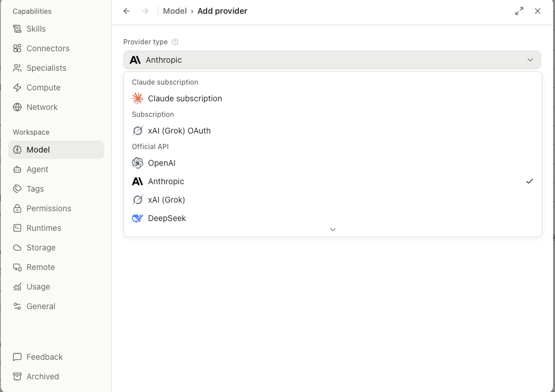
Task: Go back with the left arrow
Action: pyautogui.click(x=127, y=11)
